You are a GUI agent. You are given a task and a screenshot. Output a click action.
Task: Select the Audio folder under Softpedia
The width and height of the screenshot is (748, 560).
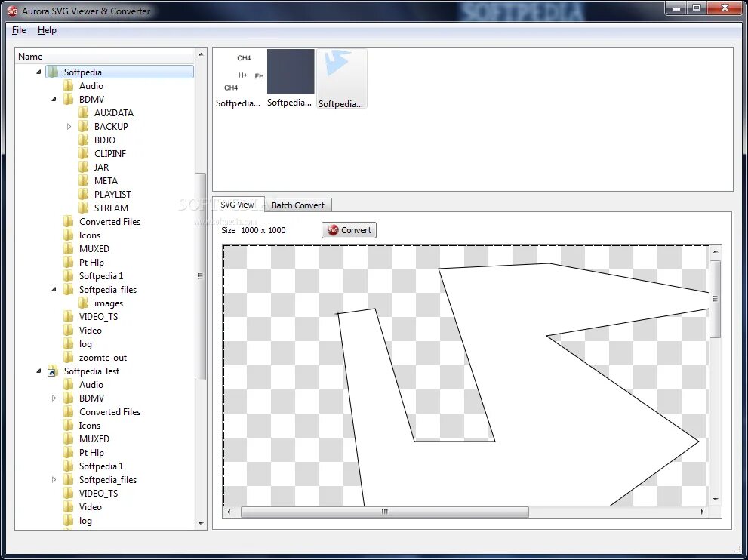91,86
